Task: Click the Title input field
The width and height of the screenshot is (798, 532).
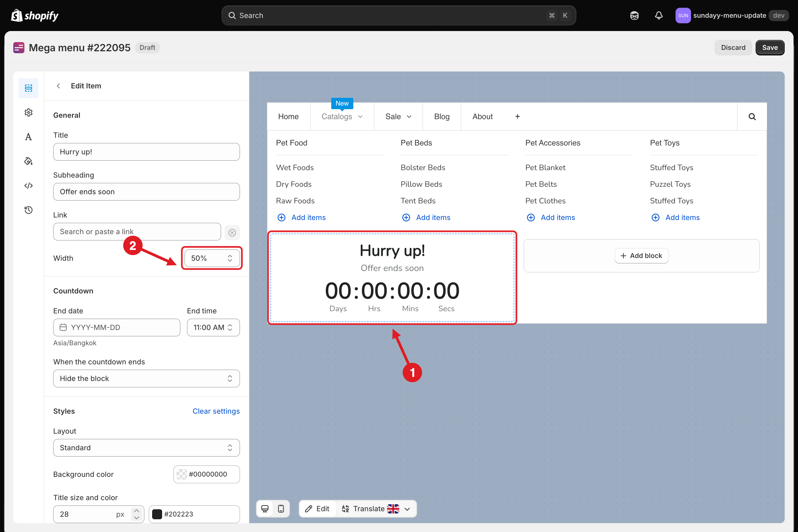Action: tap(147, 152)
